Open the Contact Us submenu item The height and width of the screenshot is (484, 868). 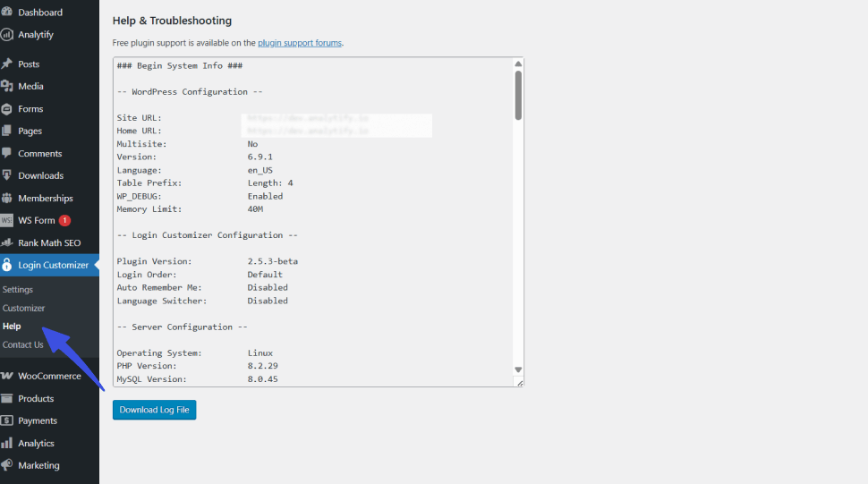22,344
